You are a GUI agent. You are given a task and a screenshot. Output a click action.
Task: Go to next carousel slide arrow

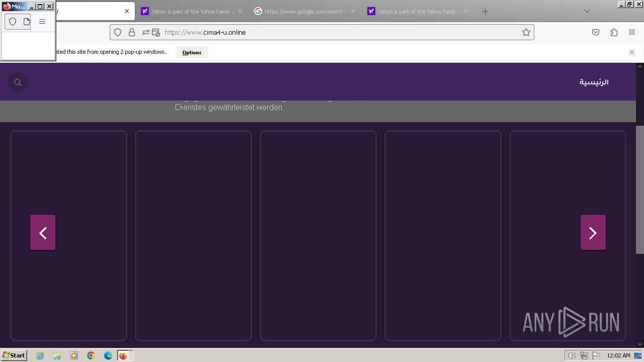(x=593, y=232)
